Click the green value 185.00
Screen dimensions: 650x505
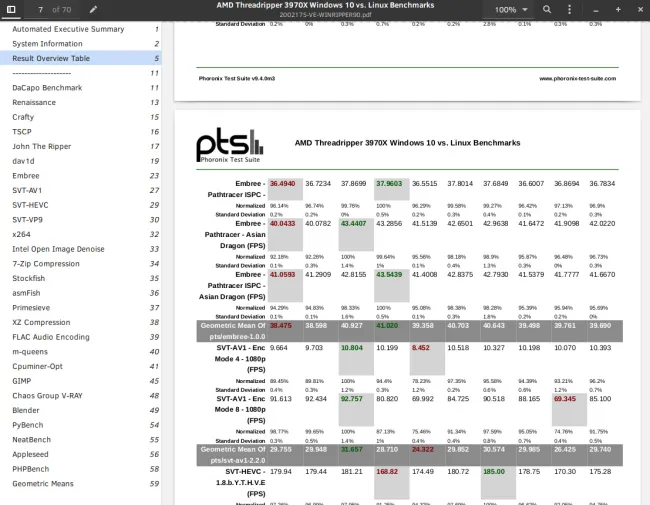494,472
